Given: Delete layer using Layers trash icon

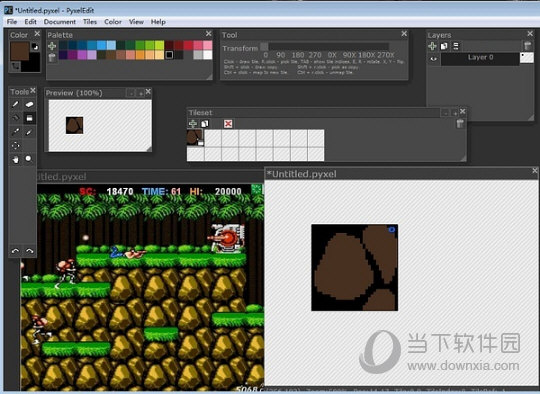Looking at the screenshot, I should click(527, 46).
